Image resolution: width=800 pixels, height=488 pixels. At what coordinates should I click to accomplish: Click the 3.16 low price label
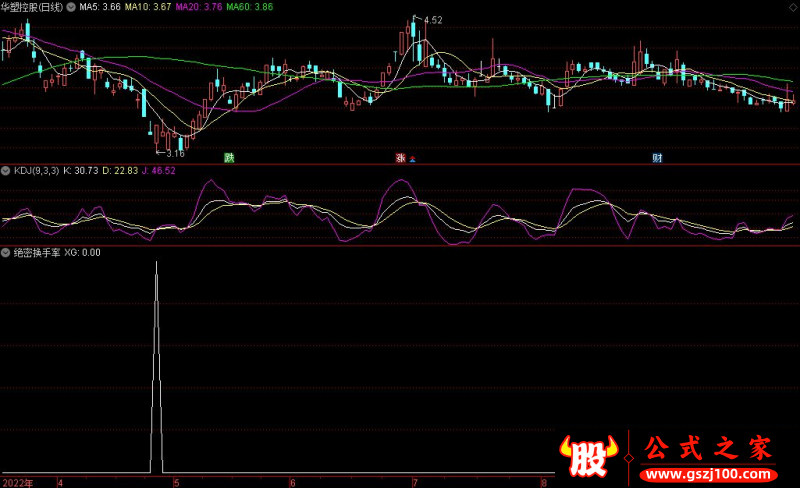(175, 153)
